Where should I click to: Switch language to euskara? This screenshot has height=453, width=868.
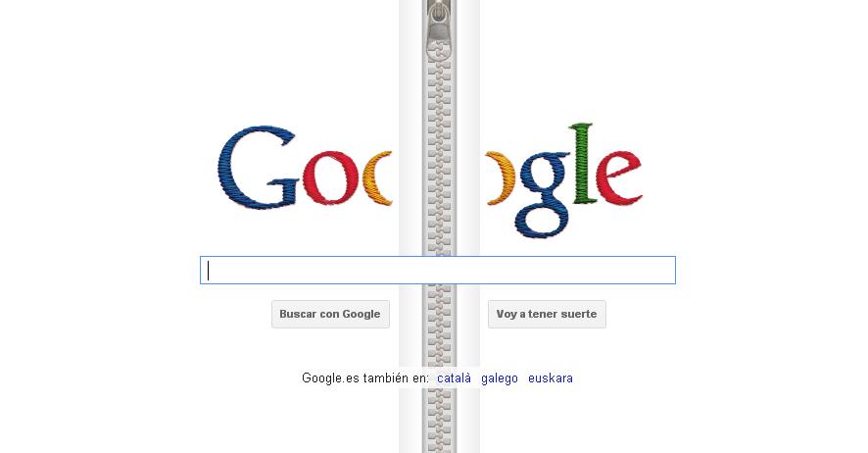pos(551,378)
